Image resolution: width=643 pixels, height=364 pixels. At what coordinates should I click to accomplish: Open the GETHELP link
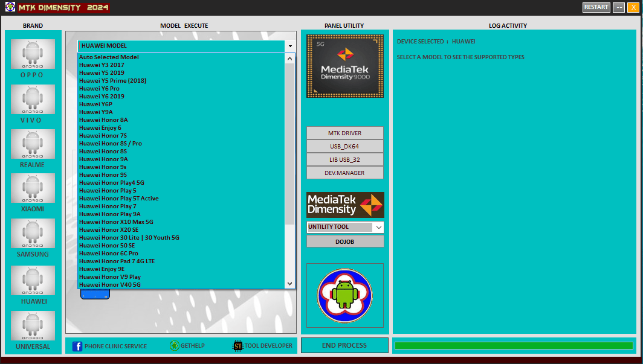pos(192,345)
